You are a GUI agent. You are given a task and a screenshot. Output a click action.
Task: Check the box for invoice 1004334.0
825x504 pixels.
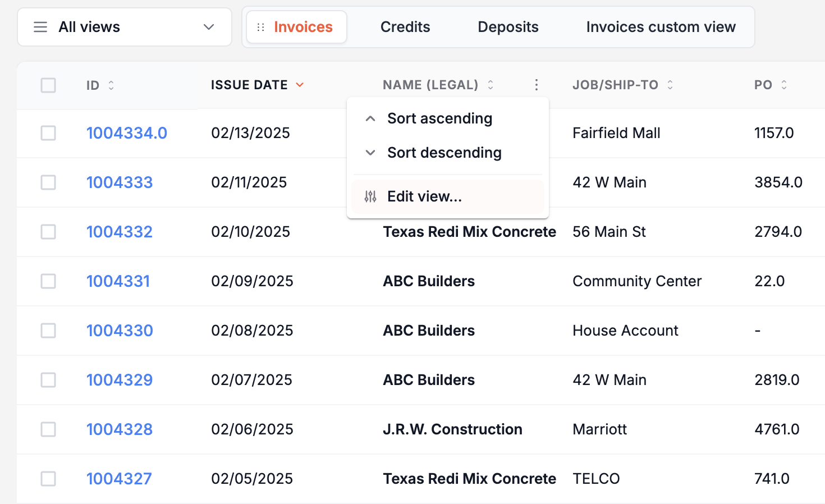(48, 133)
